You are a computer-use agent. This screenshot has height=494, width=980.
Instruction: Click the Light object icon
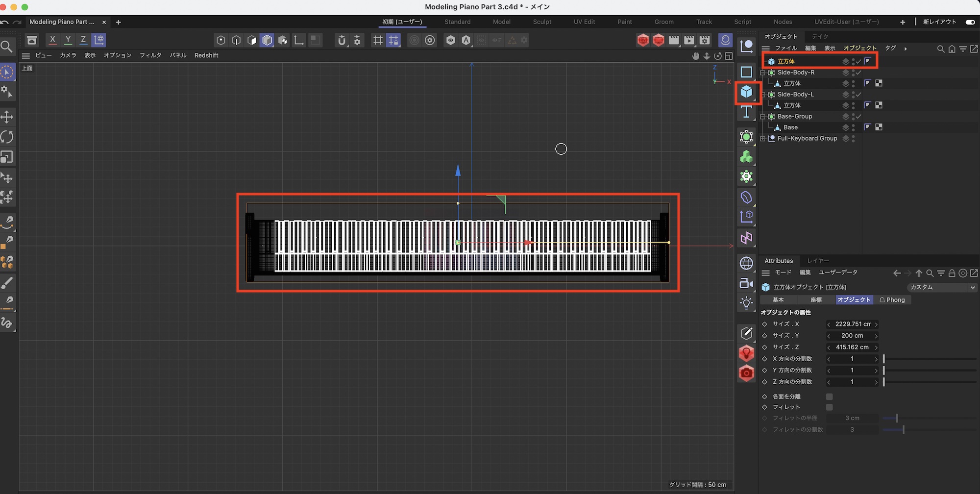(x=746, y=303)
